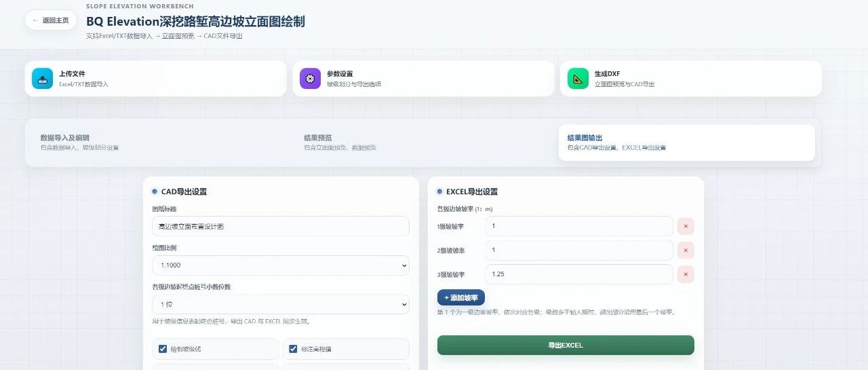The height and width of the screenshot is (370, 868).
Task: Click the note starting 第 1 个为一级边坡坡率
Action: point(557,312)
